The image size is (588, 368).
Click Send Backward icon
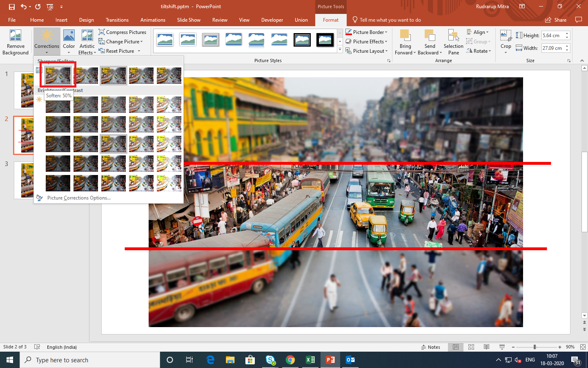(430, 42)
